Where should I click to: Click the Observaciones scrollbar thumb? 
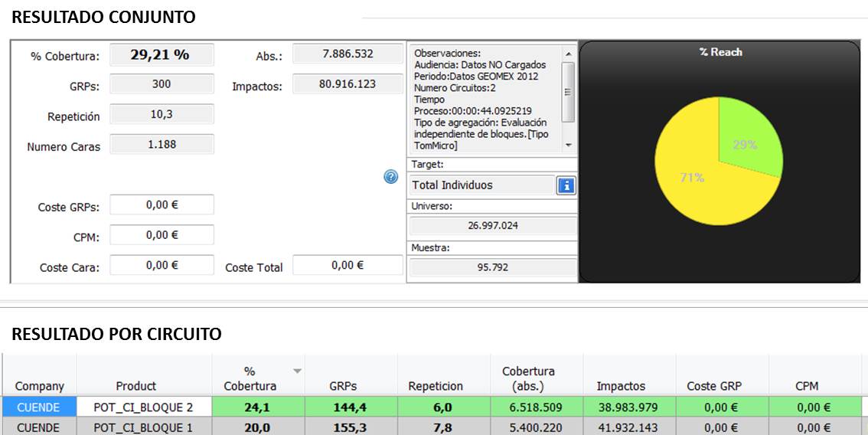[568, 92]
